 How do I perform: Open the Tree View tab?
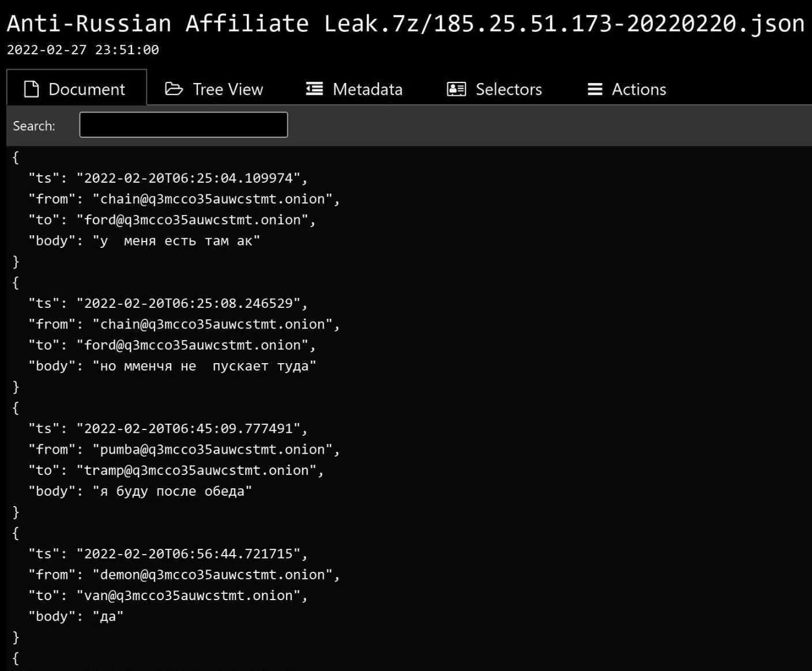(214, 89)
